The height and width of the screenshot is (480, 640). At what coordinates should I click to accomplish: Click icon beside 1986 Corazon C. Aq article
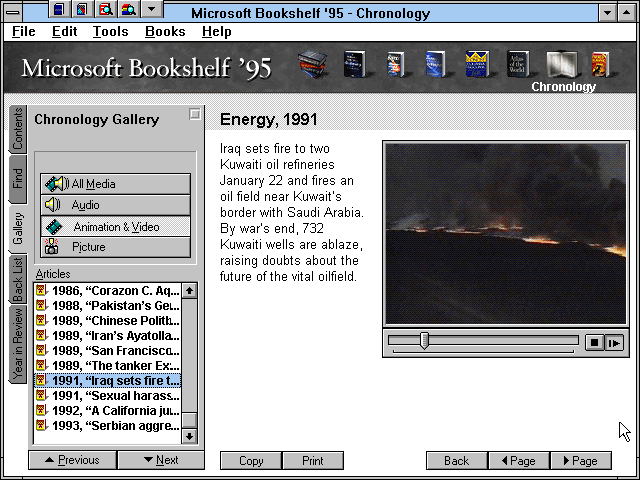[x=41, y=290]
